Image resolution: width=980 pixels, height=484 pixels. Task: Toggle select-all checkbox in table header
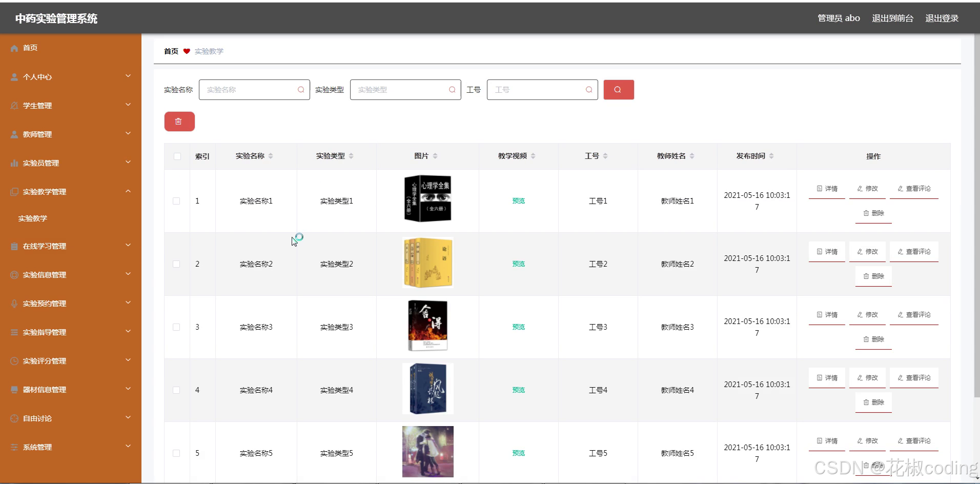pyautogui.click(x=177, y=156)
